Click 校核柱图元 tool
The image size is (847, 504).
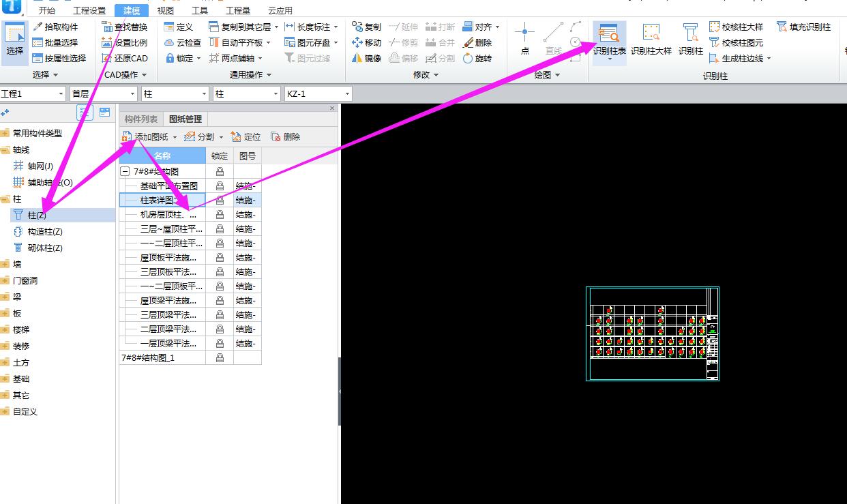click(736, 42)
